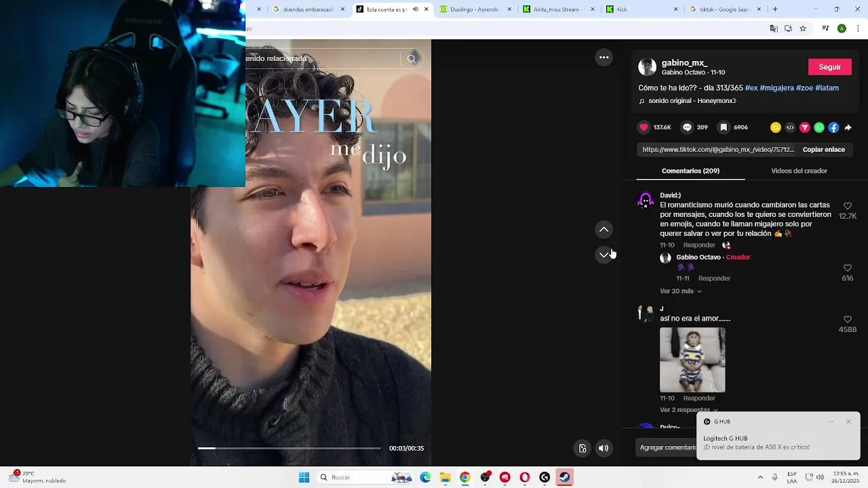Like the video with the heart icon

[x=644, y=127]
